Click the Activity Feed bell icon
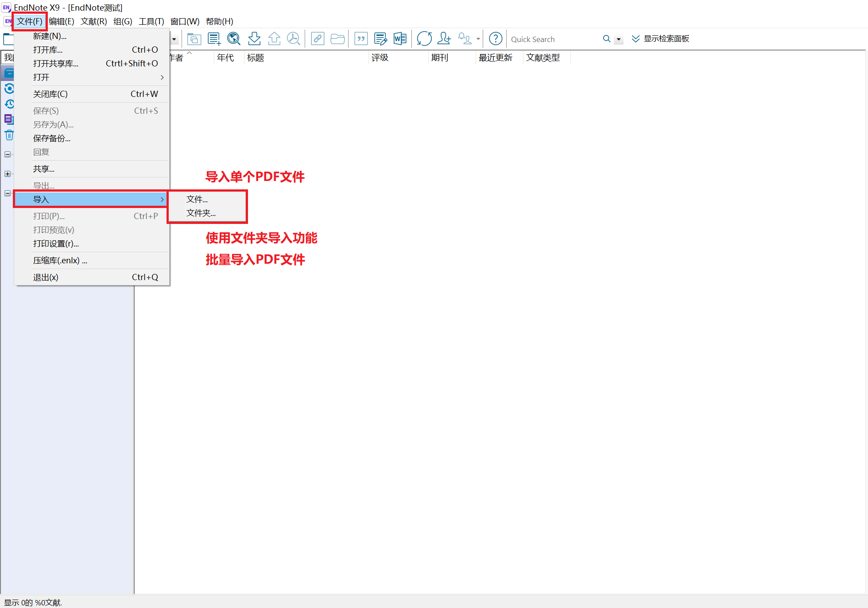 (x=465, y=39)
